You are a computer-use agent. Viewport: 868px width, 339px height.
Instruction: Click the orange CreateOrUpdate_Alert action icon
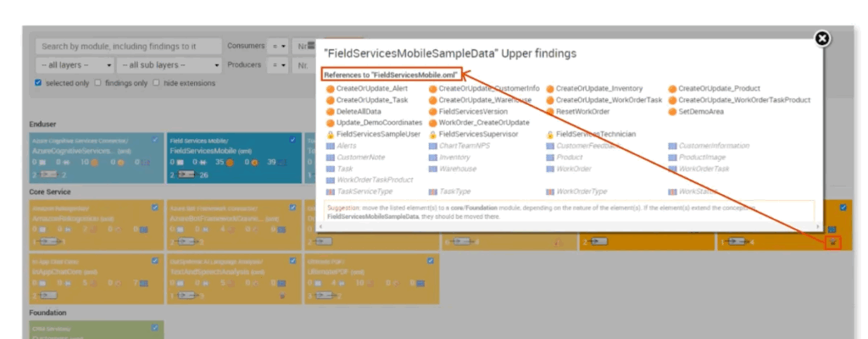click(x=331, y=88)
